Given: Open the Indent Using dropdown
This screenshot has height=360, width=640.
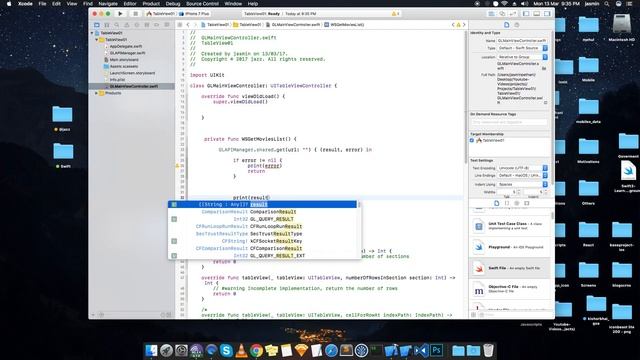Looking at the screenshot, I should pos(522,184).
